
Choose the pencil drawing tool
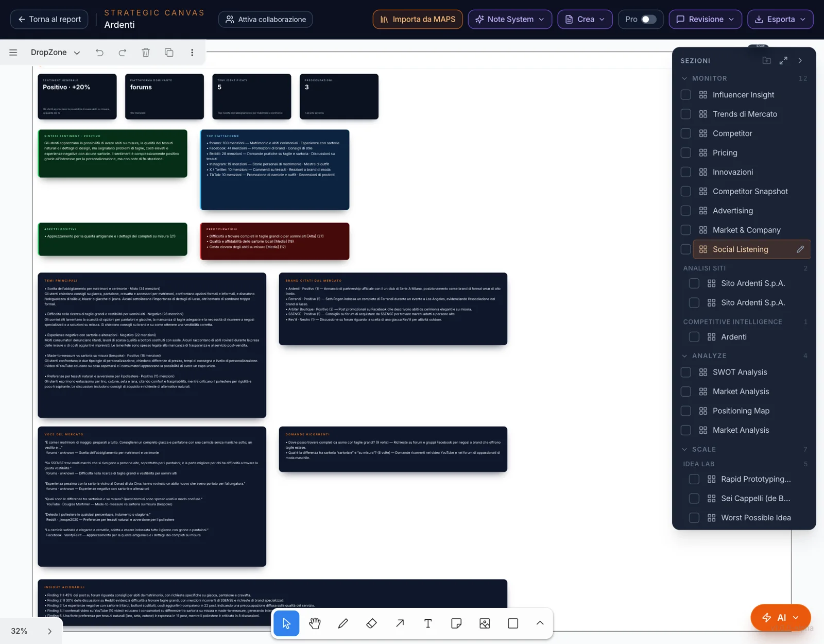pyautogui.click(x=343, y=623)
